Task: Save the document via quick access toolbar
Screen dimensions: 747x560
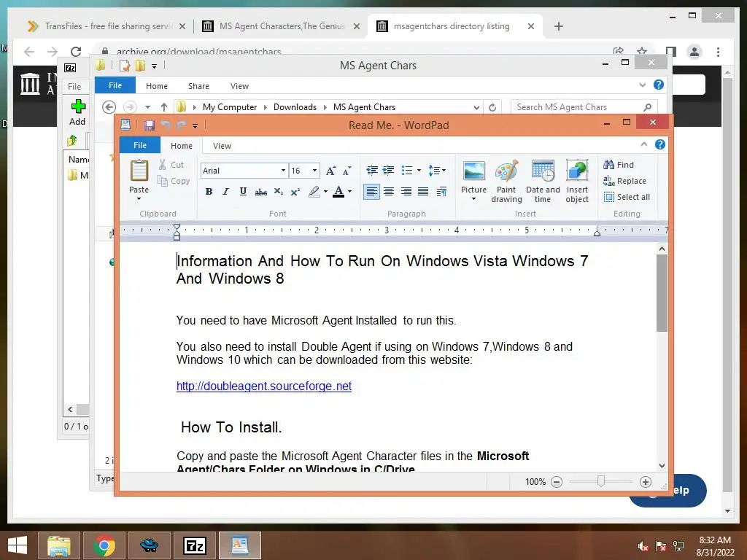Action: [x=149, y=125]
